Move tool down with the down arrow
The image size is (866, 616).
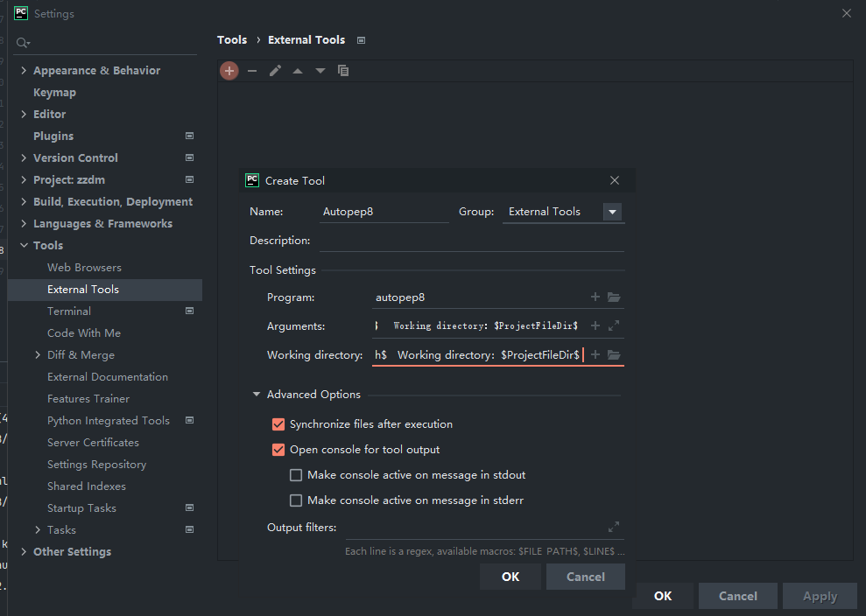coord(320,71)
